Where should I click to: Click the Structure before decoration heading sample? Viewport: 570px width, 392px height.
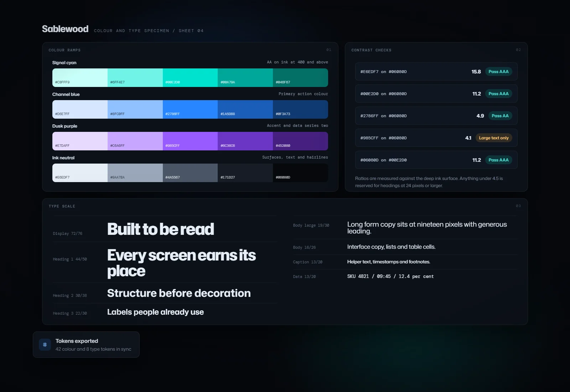[179, 293]
